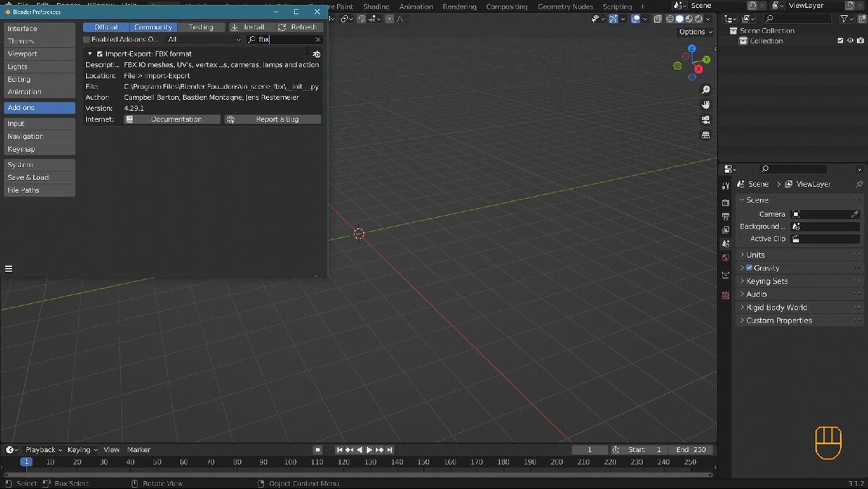Pin the properties editor with pin icon
Viewport: 868px width, 489px height.
click(859, 184)
